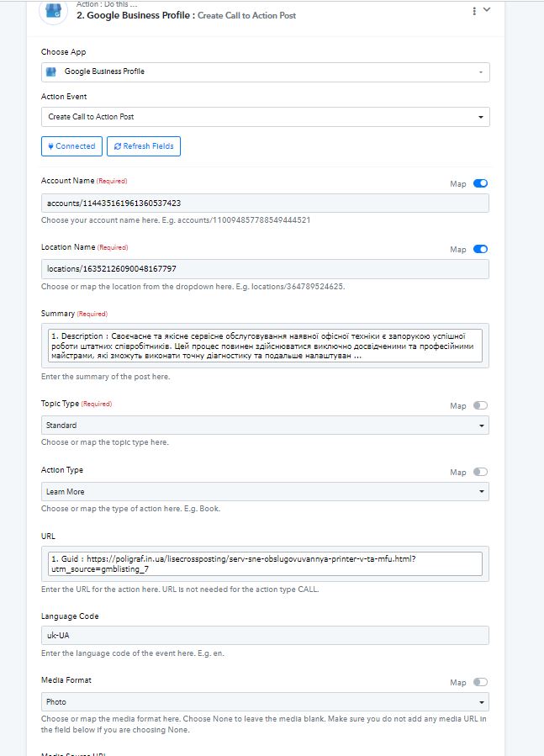This screenshot has height=756, width=544.
Task: Enable Map switch for Media Format
Action: (x=480, y=682)
